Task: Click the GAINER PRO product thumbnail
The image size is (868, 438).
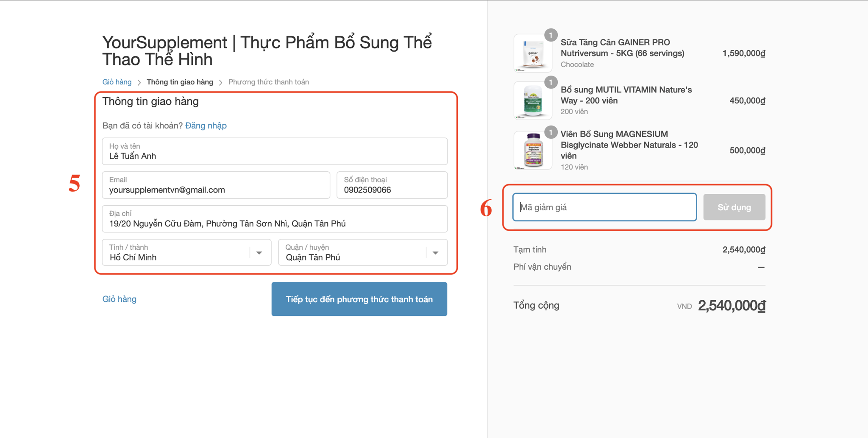Action: tap(533, 53)
